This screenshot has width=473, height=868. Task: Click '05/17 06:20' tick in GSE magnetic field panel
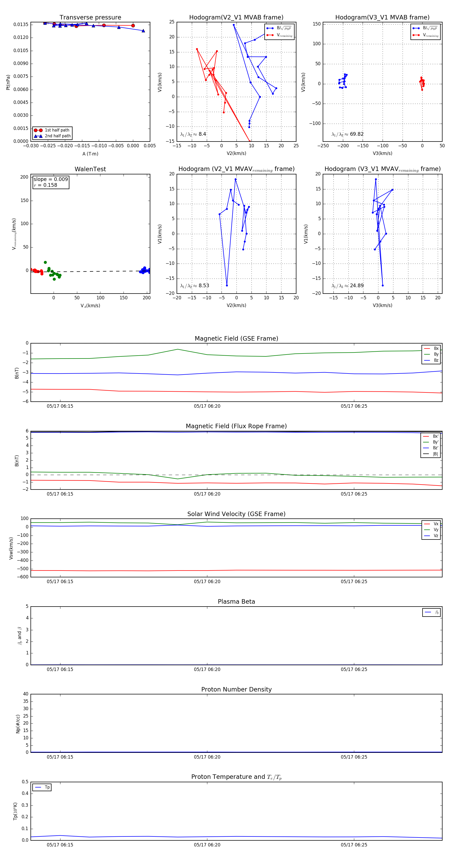click(x=207, y=406)
